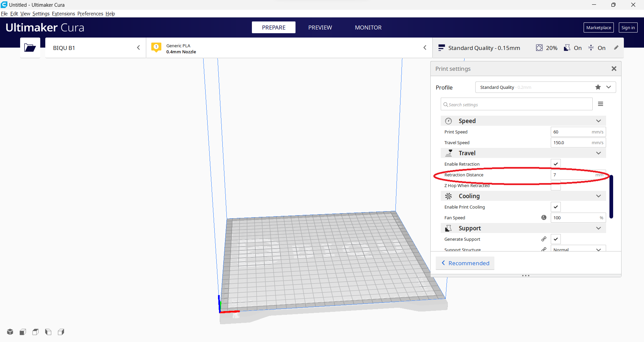Click the infill 20% icon
The height and width of the screenshot is (342, 644).
pyautogui.click(x=539, y=48)
